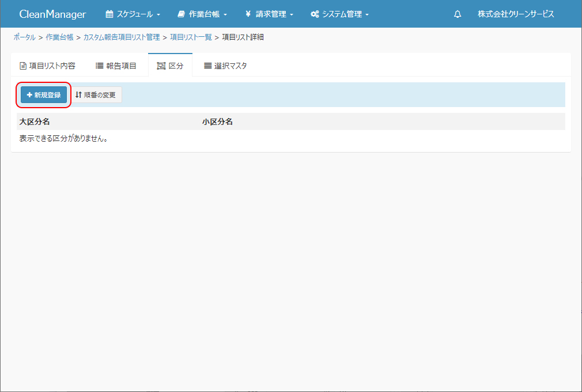The image size is (582, 392).
Task: Click the 順番の変更 button
Action: [96, 95]
